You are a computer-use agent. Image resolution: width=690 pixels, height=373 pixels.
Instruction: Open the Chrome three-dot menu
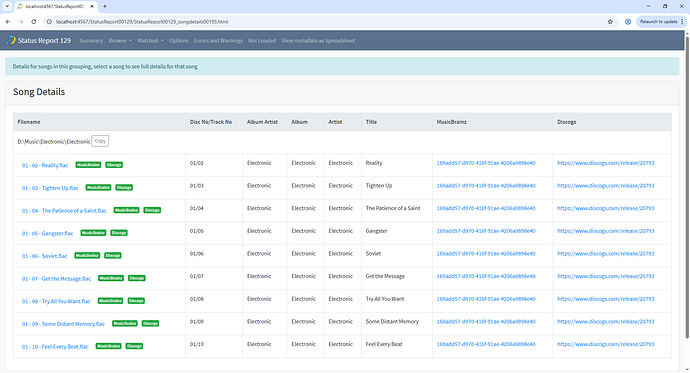pos(682,22)
